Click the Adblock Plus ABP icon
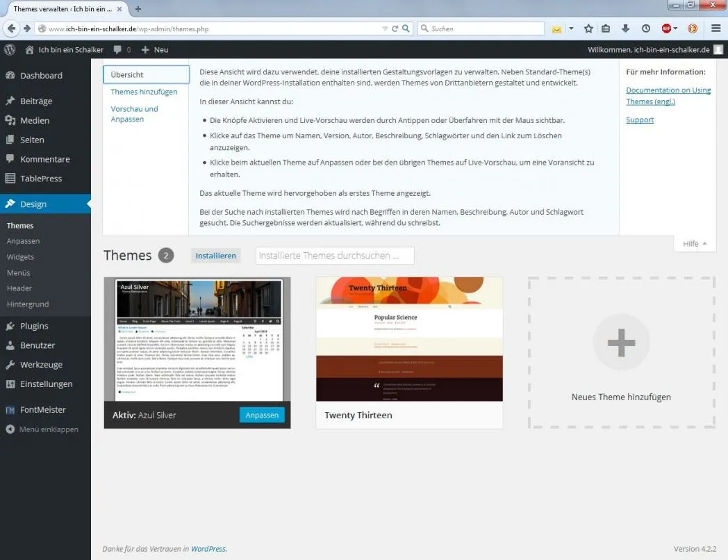728x560 pixels. tap(666, 28)
